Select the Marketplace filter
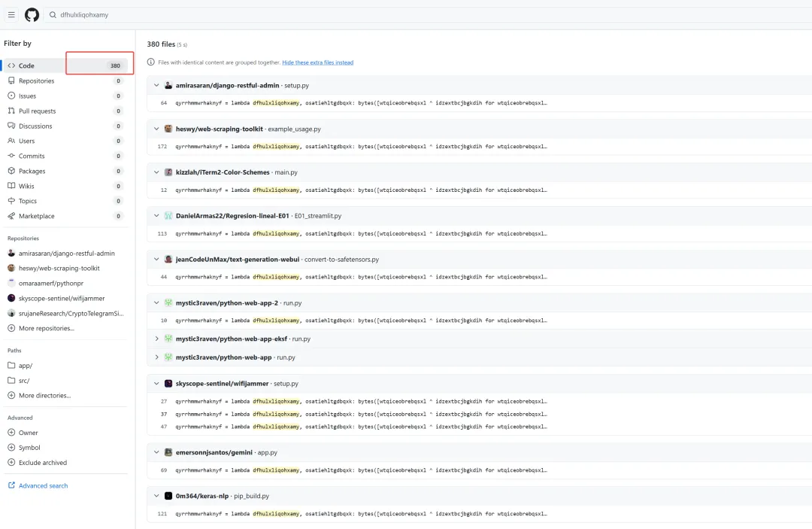The image size is (812, 529). click(x=65, y=216)
